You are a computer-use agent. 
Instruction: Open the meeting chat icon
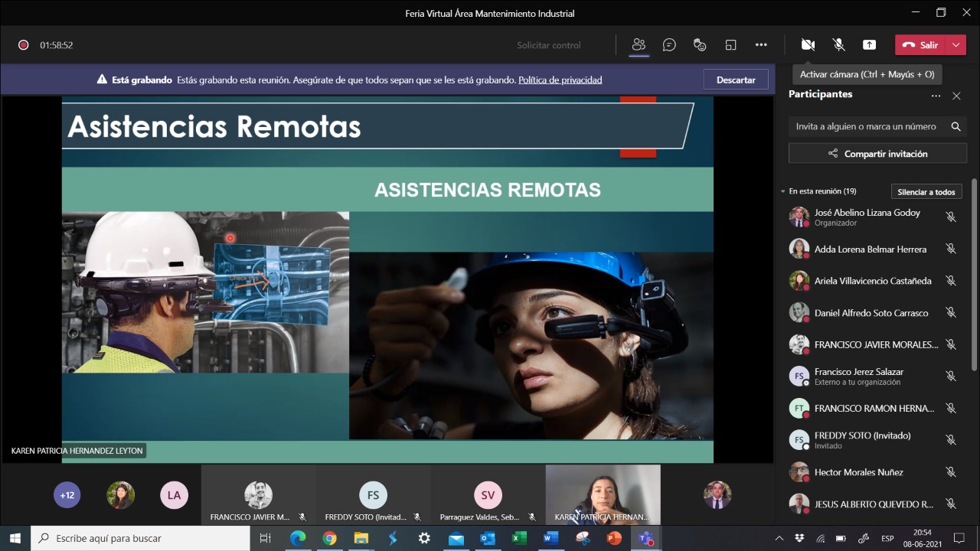click(x=669, y=44)
